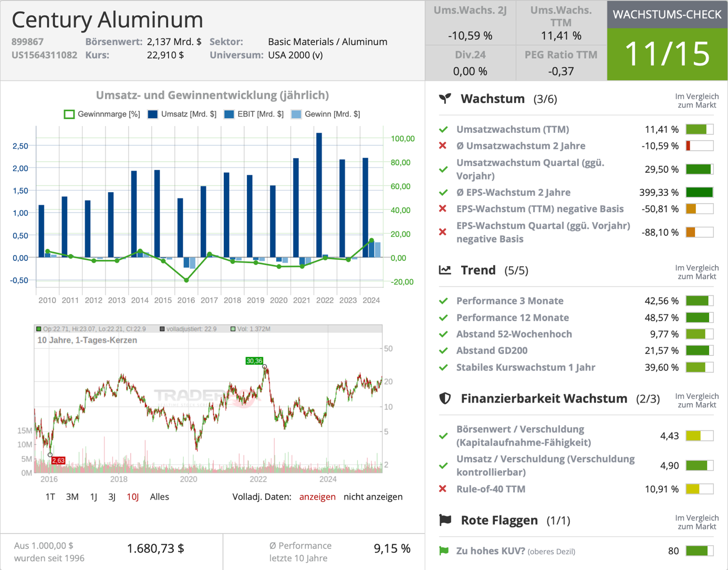Screen dimensions: 728x570
Task: Click the Ums.Wachs. 2J metric tile
Action: tap(470, 23)
